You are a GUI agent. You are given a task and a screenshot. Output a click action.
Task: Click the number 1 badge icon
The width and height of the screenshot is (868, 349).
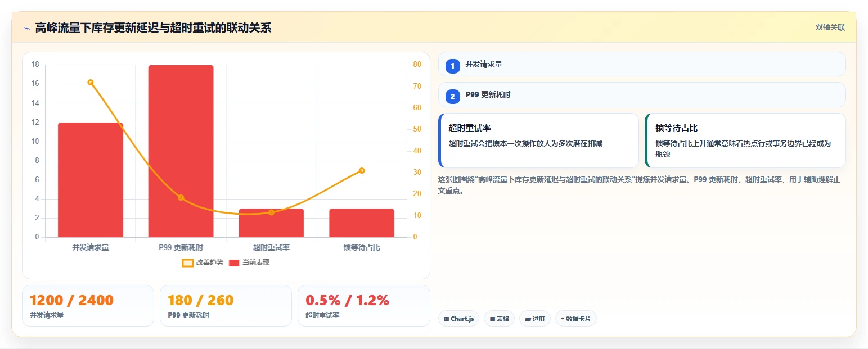453,66
